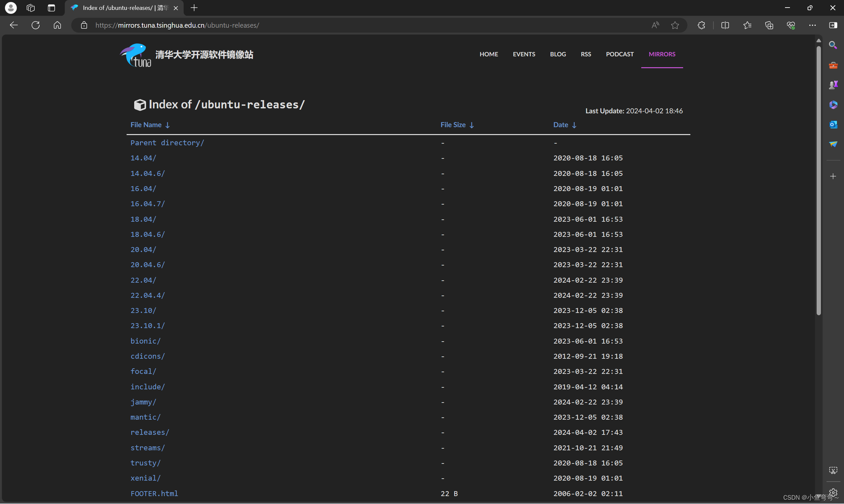Open sidebar customize plus button
Image resolution: width=844 pixels, height=504 pixels.
click(833, 176)
